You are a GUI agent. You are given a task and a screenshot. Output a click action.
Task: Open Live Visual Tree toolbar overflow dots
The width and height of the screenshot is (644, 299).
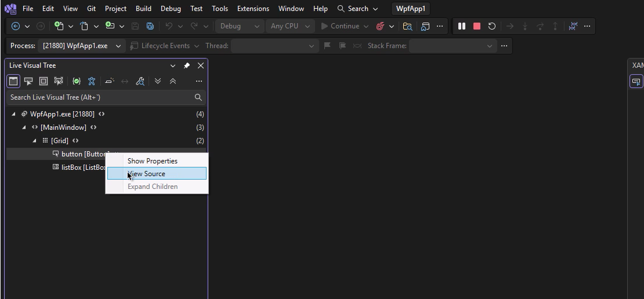tap(199, 81)
